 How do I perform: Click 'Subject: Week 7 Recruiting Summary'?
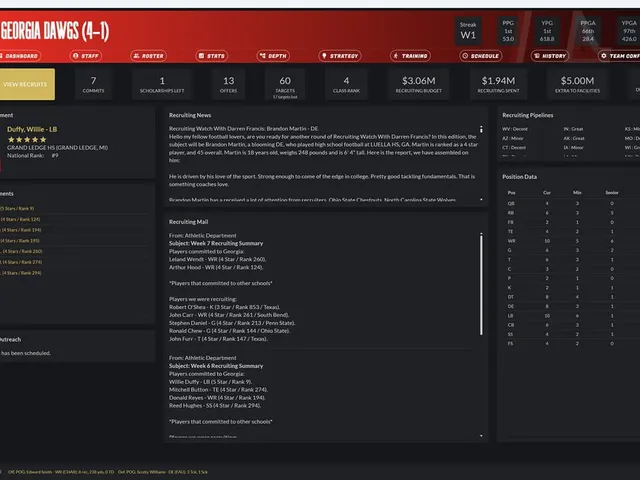tap(216, 243)
